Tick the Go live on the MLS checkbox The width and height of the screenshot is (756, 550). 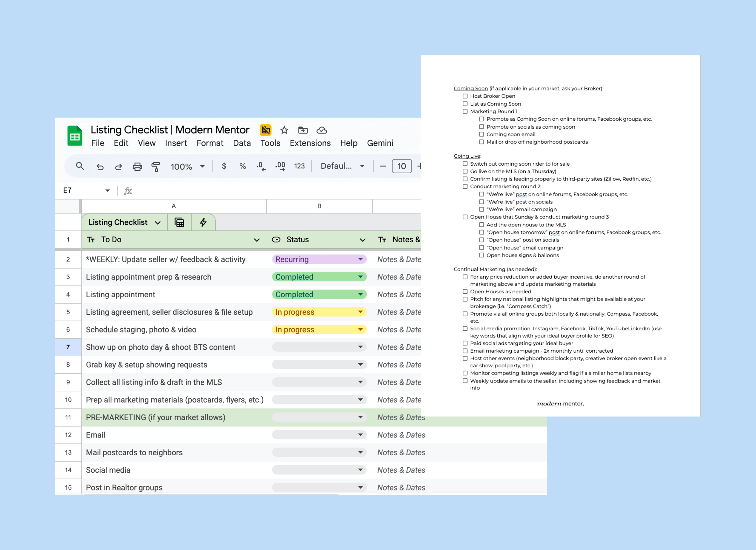[x=465, y=171]
